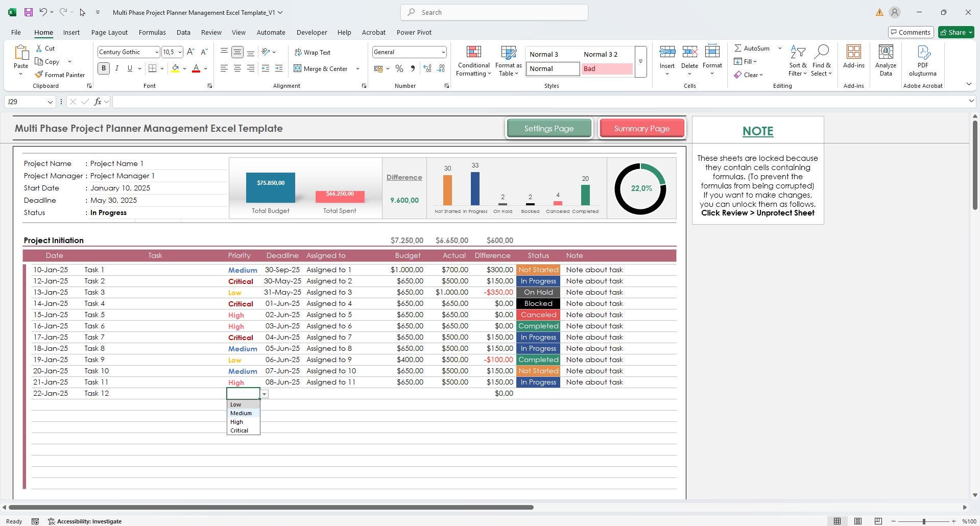Enable Wrap Text for the cell
This screenshot has height=526, width=980.
click(313, 52)
